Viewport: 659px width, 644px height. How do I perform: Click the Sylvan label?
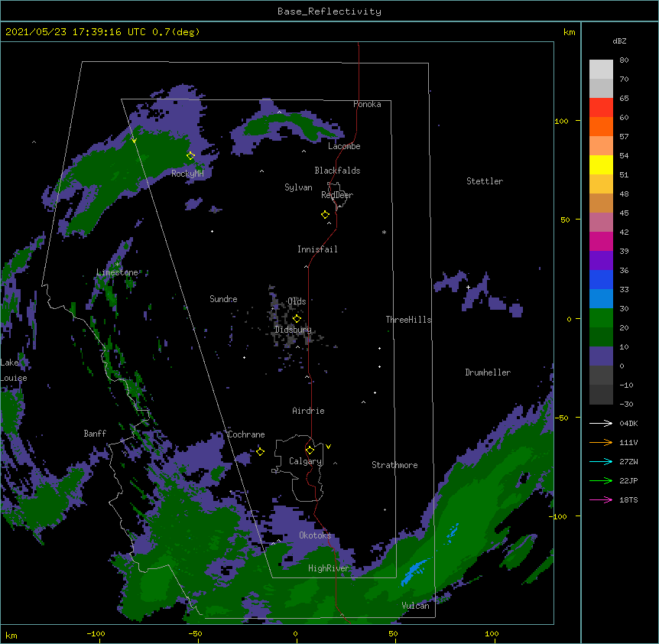point(298,187)
